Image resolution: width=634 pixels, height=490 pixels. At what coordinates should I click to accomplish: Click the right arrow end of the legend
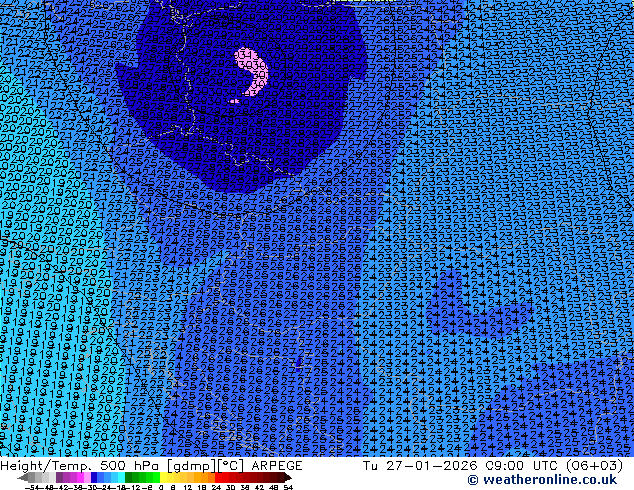pyautogui.click(x=288, y=477)
